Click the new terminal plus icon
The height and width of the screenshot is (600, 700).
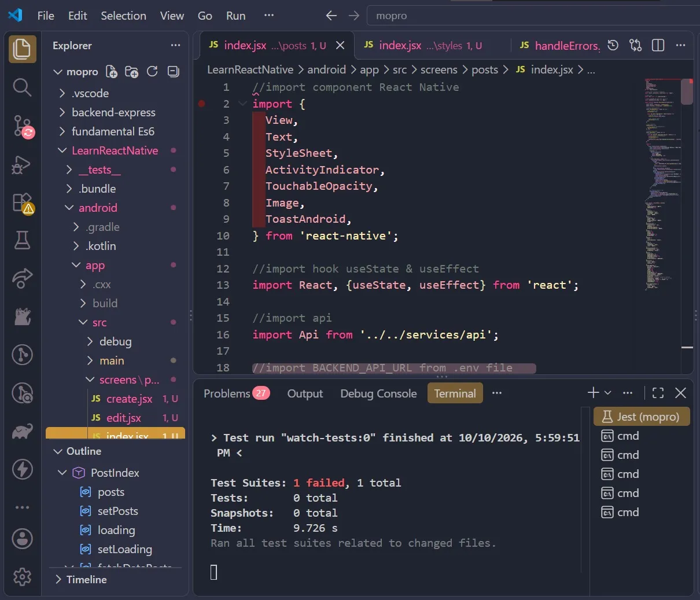tap(593, 393)
